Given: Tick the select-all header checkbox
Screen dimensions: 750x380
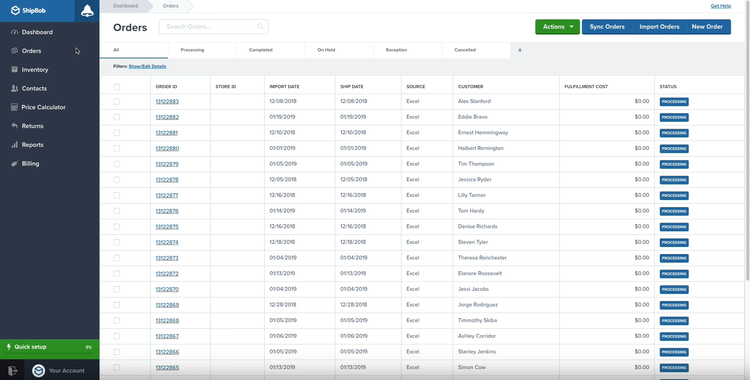Looking at the screenshot, I should 117,87.
